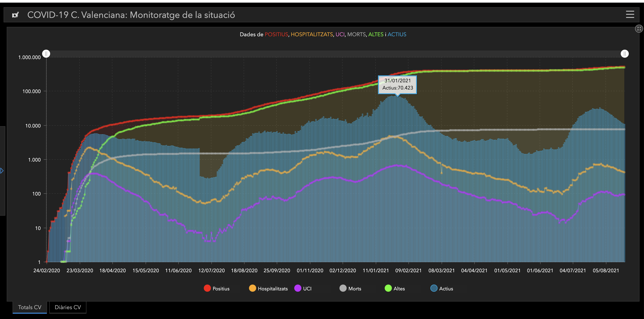
Task: Click the collapse chart icon top right
Action: click(x=639, y=29)
